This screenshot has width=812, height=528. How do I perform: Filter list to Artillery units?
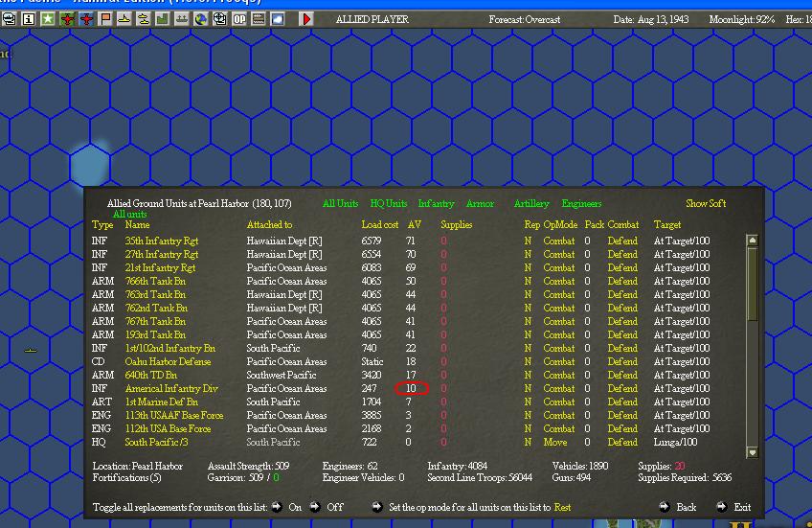(x=531, y=204)
